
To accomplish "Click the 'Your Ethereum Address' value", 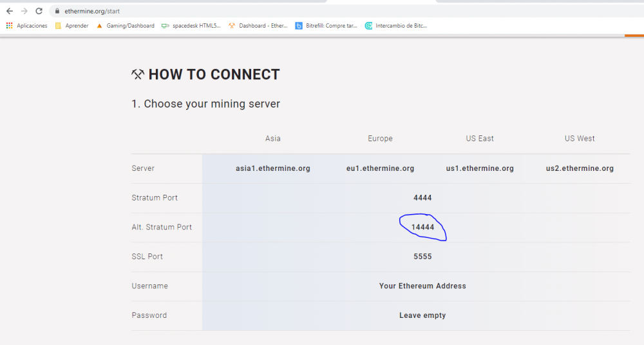I will click(x=422, y=286).
